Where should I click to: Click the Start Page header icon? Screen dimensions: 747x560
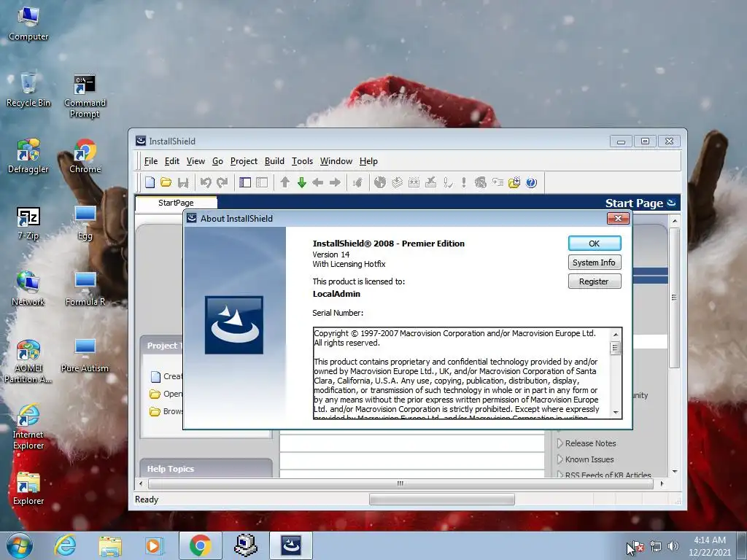click(672, 203)
